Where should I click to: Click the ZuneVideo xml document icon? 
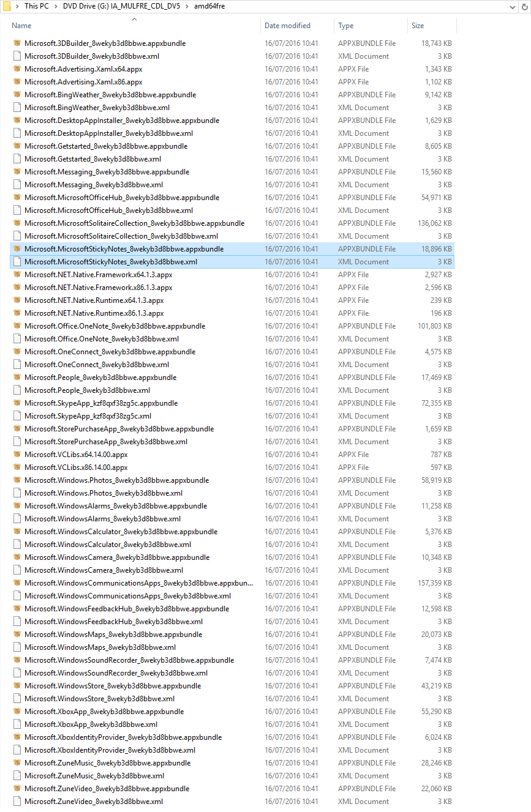click(17, 802)
